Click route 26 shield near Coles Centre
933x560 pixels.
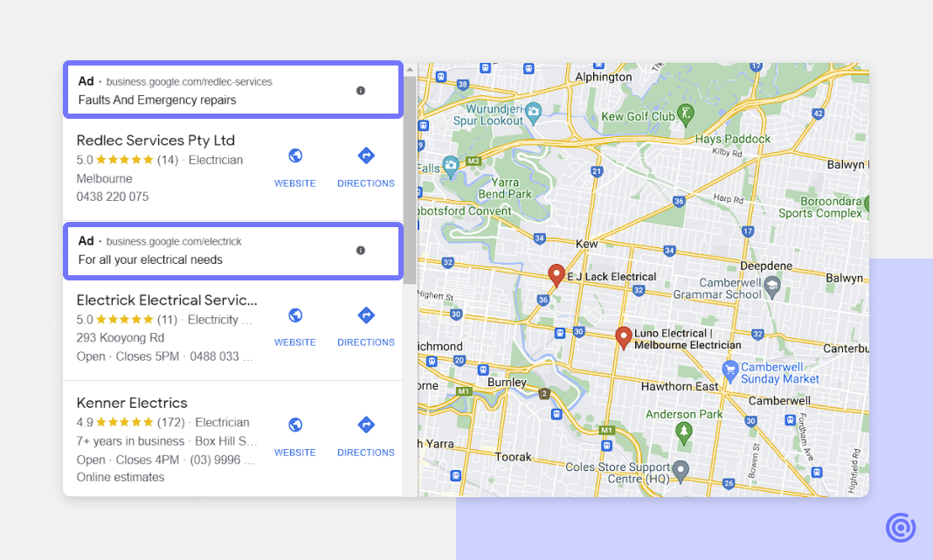coord(729,483)
